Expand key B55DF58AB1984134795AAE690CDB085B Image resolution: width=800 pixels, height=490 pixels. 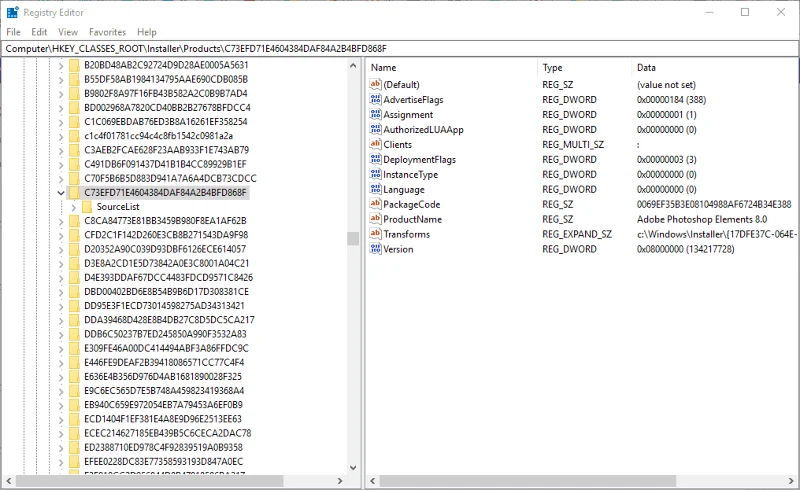(61, 79)
